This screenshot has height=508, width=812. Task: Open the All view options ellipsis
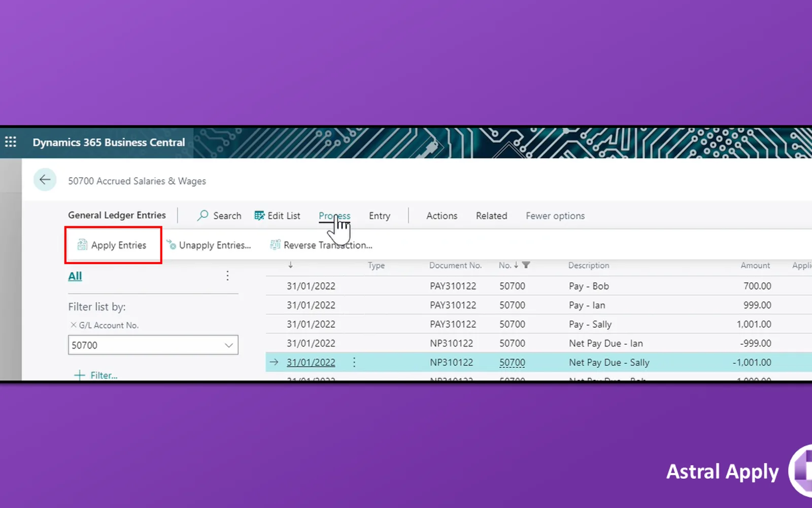[227, 276]
